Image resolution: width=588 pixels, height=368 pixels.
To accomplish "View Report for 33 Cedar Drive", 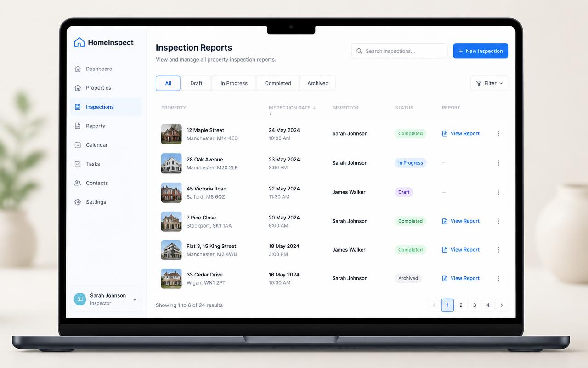I will coord(461,278).
